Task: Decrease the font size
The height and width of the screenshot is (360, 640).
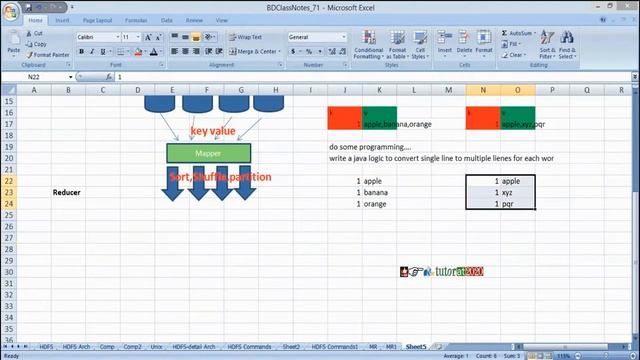Action: [158, 37]
